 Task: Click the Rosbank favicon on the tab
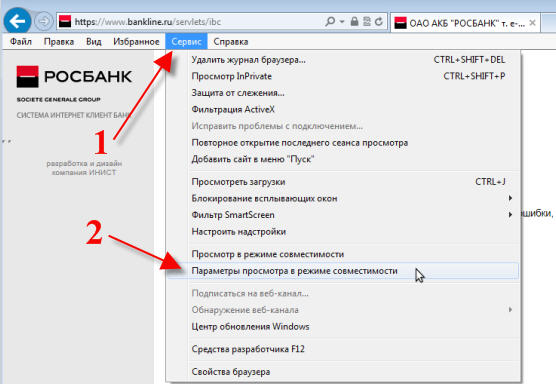400,23
